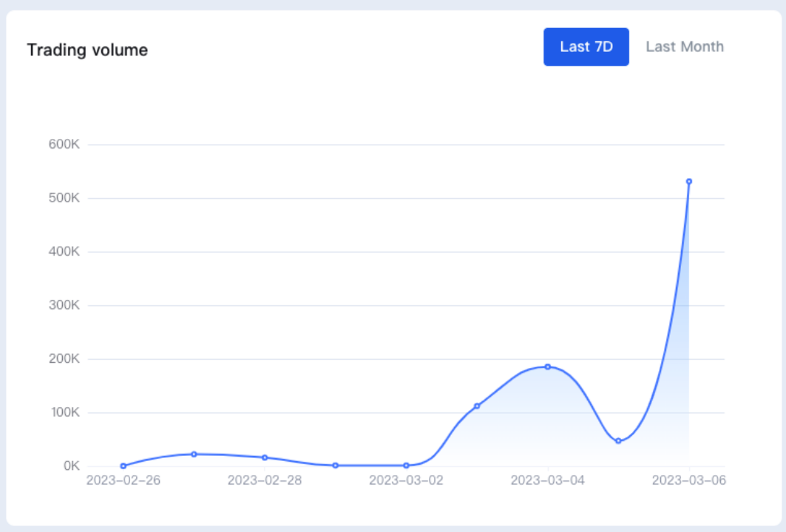
Task: Click the 2023-03-04 data point on the line
Action: coord(547,366)
